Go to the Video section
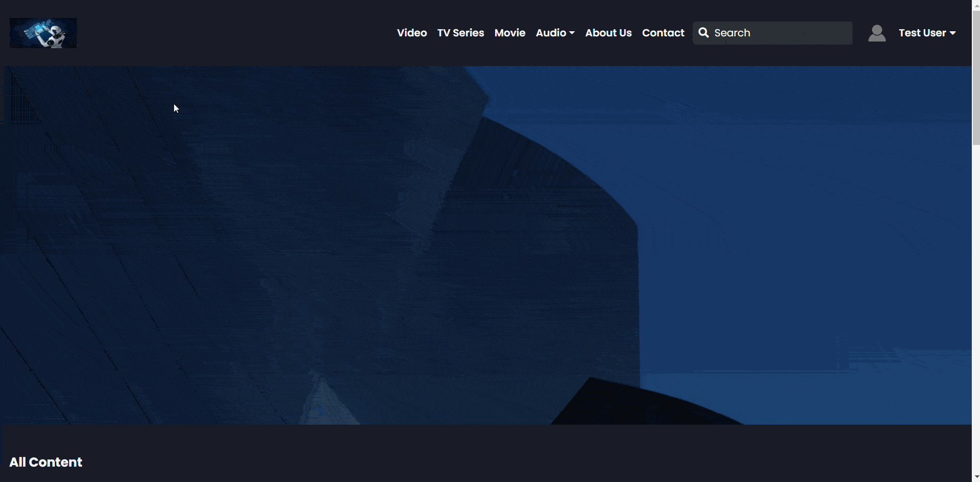The image size is (980, 482). pyautogui.click(x=412, y=33)
